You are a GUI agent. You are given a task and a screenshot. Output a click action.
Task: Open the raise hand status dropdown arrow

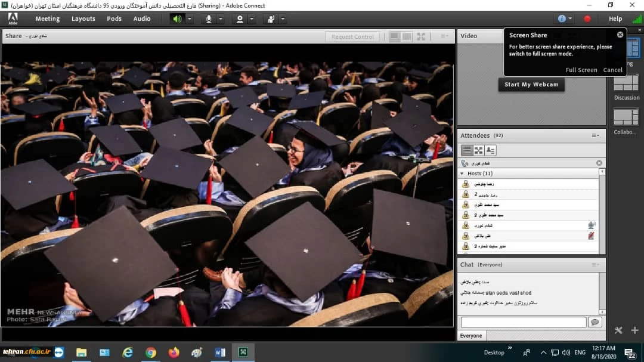coord(283,18)
